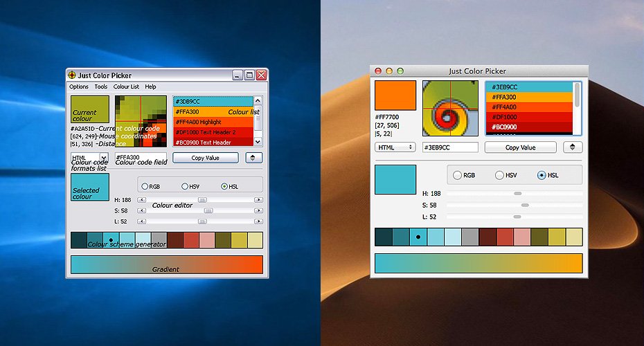
Task: Click the L slider right arrow in Windows window
Action: 258,221
